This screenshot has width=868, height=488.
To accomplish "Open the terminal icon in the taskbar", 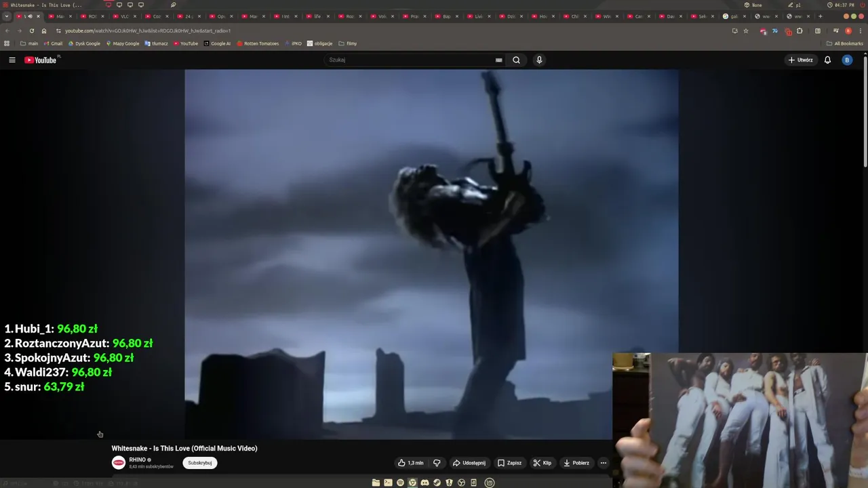I will point(388,483).
